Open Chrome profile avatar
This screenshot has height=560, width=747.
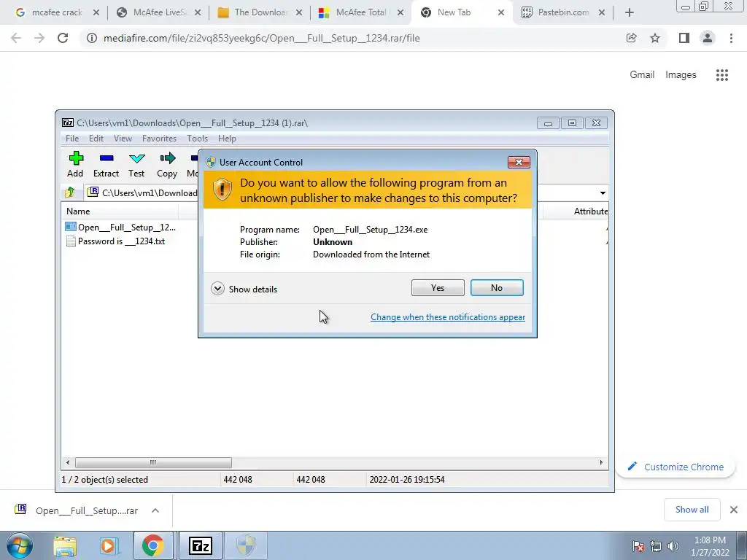[708, 38]
